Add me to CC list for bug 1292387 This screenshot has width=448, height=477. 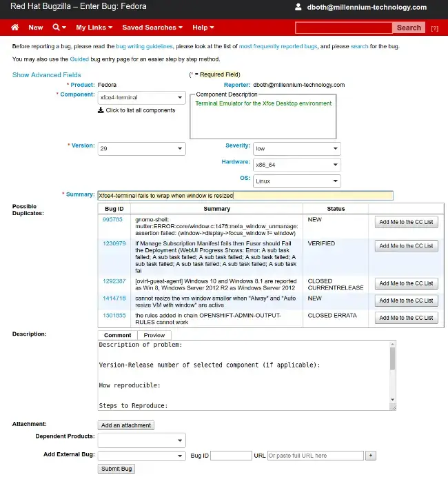click(x=406, y=283)
